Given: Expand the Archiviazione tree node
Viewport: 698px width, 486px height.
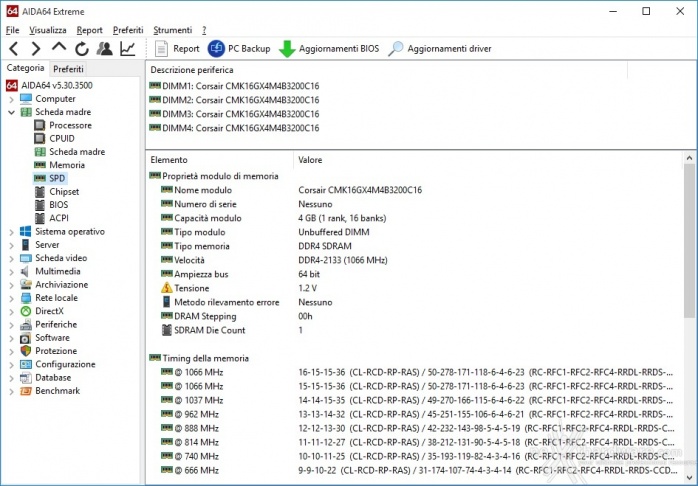Looking at the screenshot, I should point(12,285).
